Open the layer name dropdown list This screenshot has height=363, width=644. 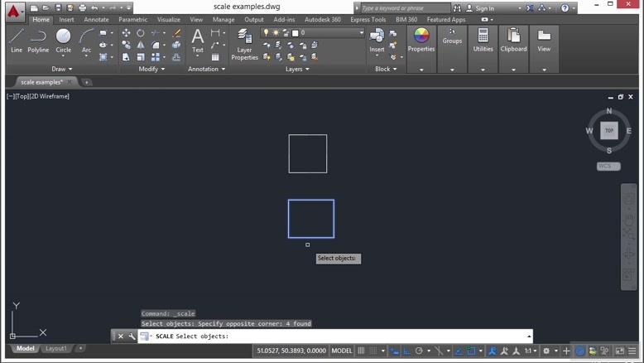[362, 32]
